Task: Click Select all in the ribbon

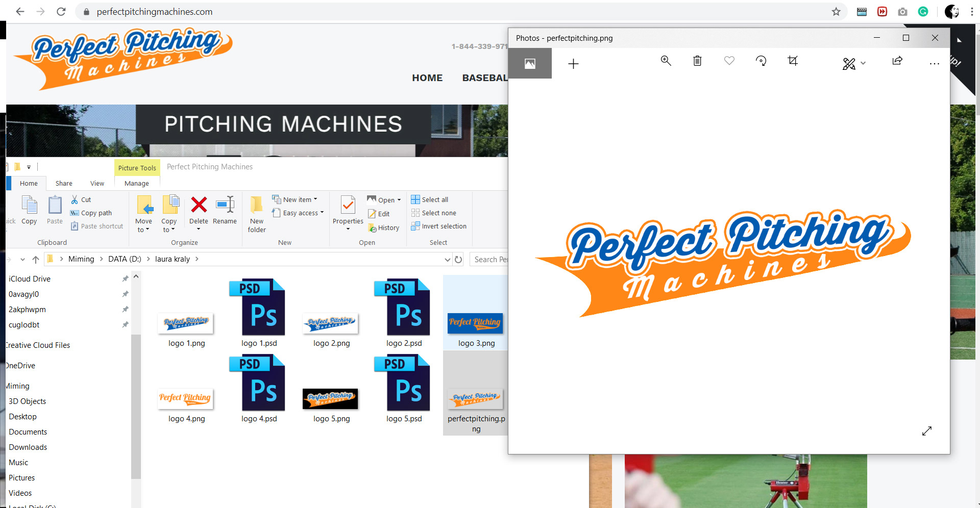Action: tap(430, 199)
